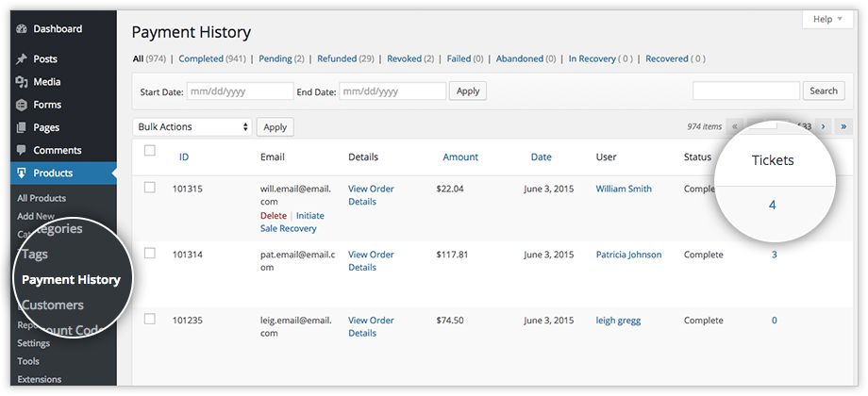The height and width of the screenshot is (396, 868).
Task: Open Settings submenu item
Action: [33, 343]
